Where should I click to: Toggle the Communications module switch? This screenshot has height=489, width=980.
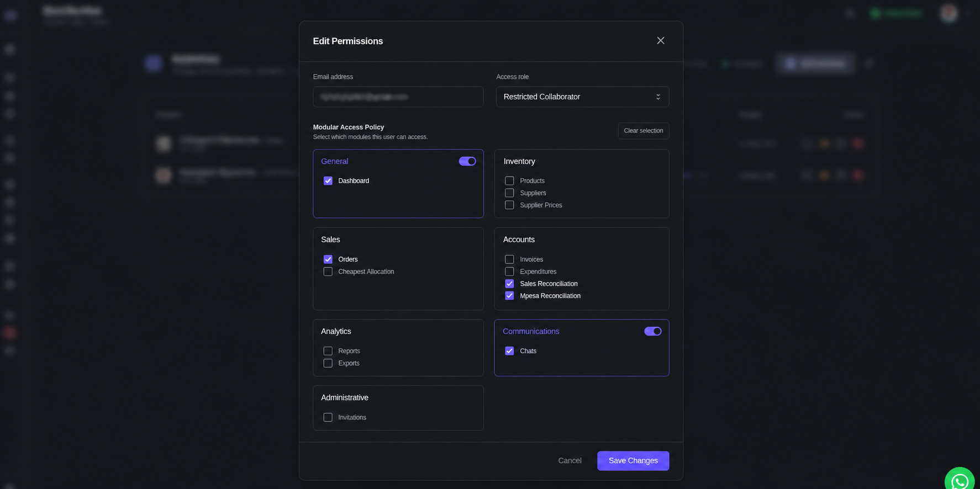coord(652,331)
